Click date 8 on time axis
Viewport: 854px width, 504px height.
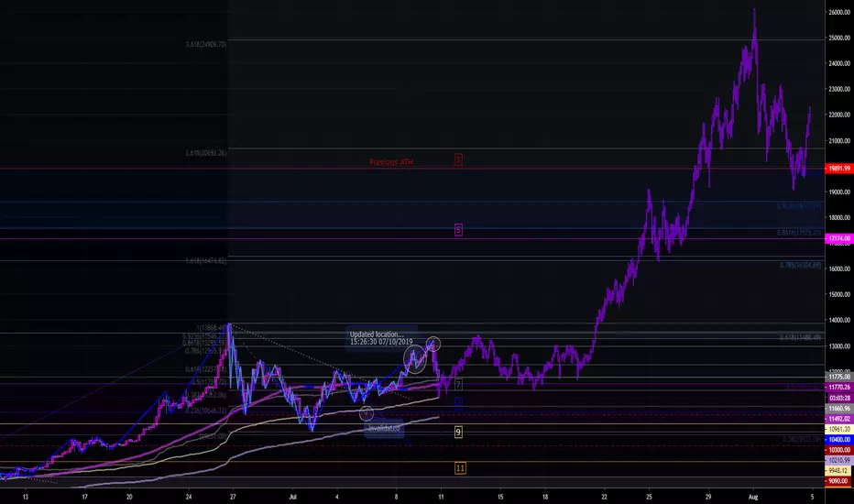coord(397,497)
